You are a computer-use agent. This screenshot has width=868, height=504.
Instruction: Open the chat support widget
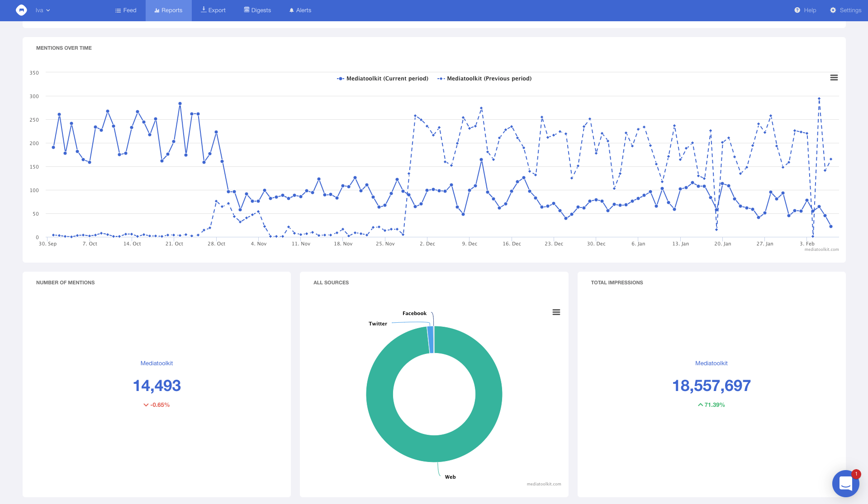(845, 483)
